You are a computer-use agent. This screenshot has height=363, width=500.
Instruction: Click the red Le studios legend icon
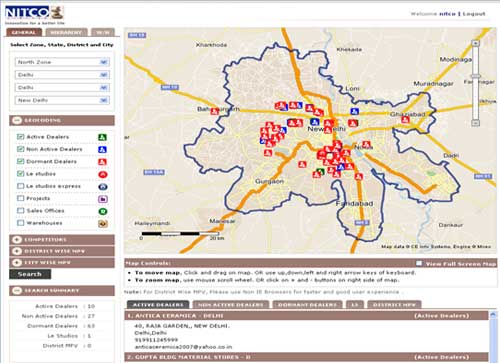point(103,174)
